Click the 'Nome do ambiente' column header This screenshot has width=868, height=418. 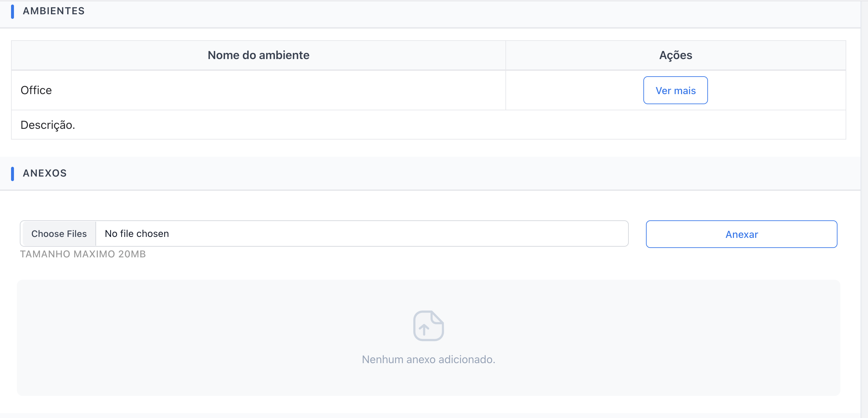(x=258, y=55)
